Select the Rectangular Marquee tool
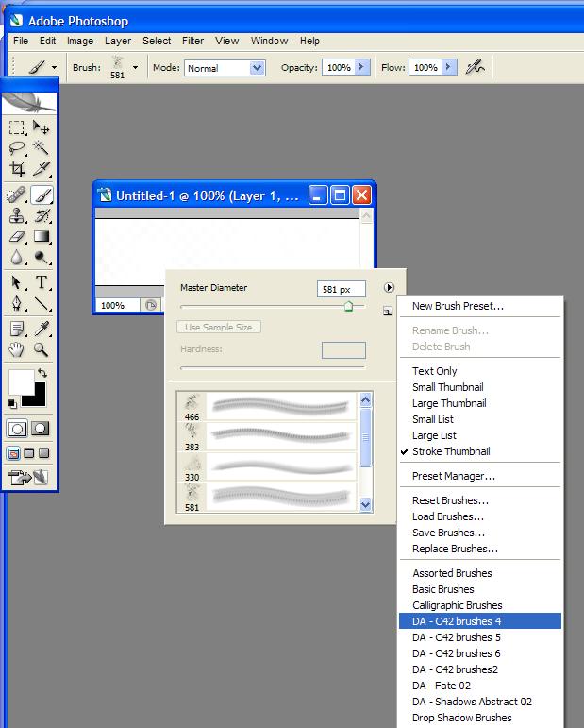The width and height of the screenshot is (584, 728). pyautogui.click(x=17, y=127)
